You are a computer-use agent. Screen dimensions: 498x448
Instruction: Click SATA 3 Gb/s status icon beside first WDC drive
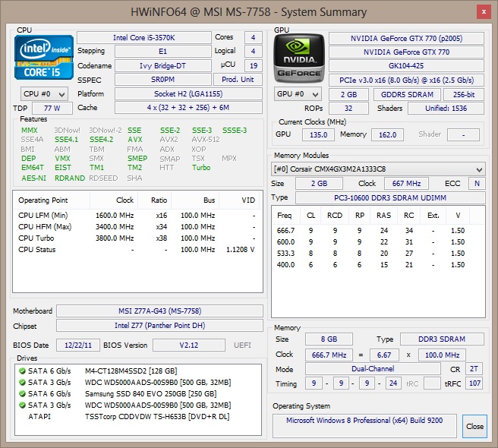(x=22, y=382)
